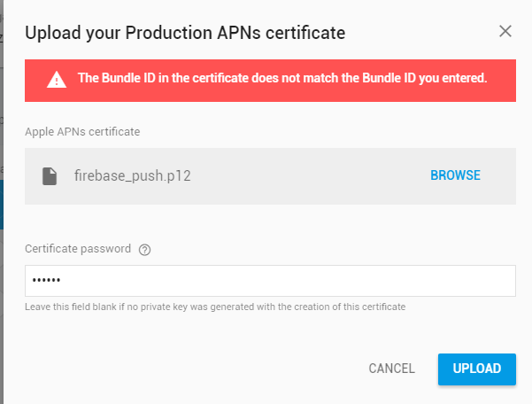Select the firebase_push.p12 file name
Image resolution: width=532 pixels, height=404 pixels.
coord(133,175)
